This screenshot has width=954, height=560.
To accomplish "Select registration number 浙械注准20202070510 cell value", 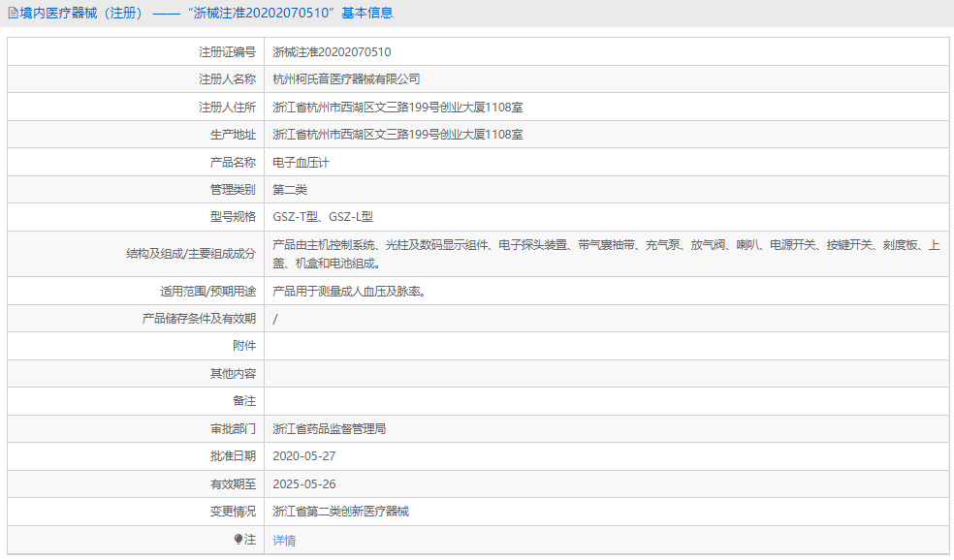I will (332, 51).
